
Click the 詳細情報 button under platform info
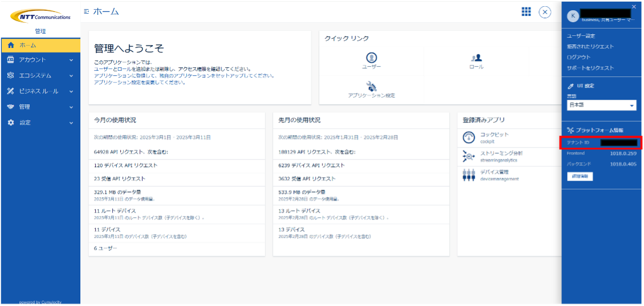(x=580, y=176)
